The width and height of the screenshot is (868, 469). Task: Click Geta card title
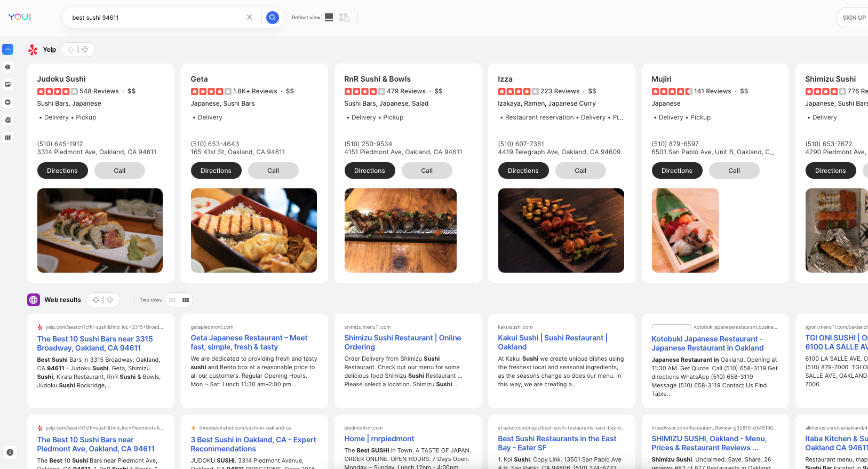point(200,79)
